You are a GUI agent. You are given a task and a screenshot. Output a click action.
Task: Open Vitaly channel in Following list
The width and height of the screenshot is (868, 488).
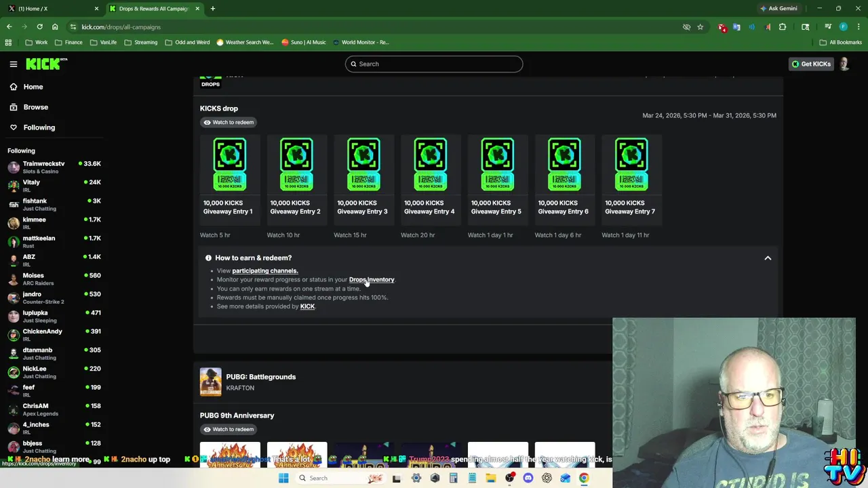[x=54, y=186]
